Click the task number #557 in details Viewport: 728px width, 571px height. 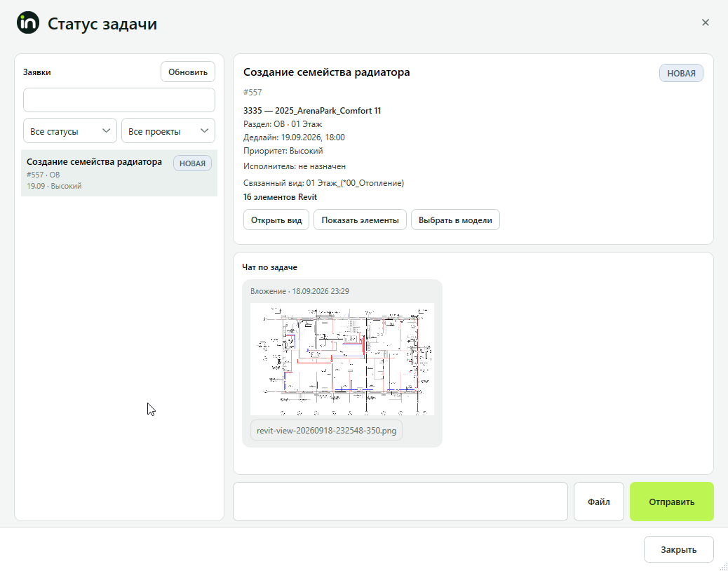(x=252, y=93)
